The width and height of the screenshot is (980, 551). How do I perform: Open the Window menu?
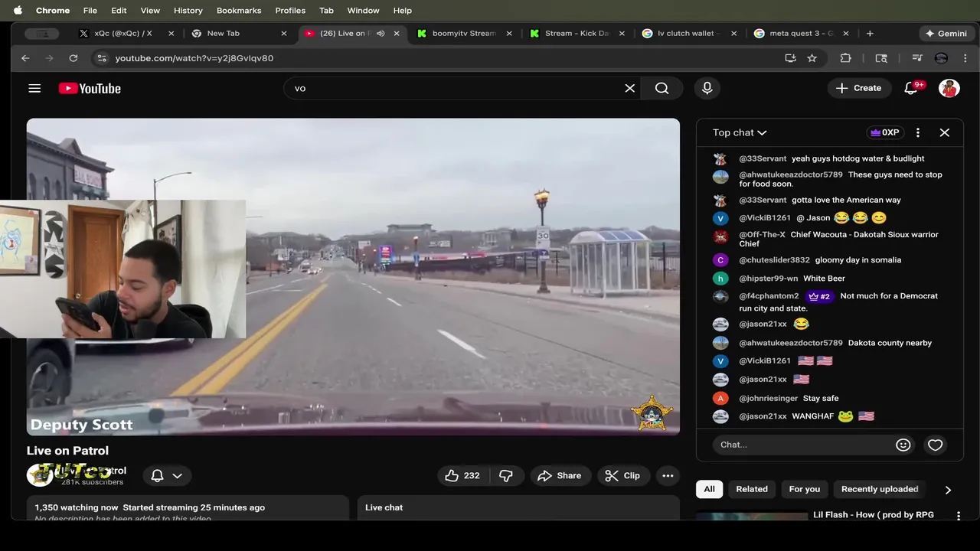click(x=363, y=11)
